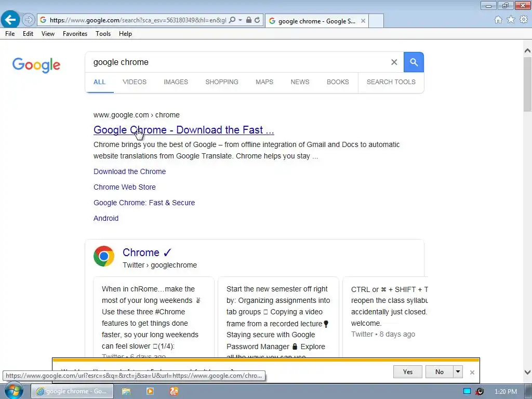Switch to the BOOKS results tab
The height and width of the screenshot is (399, 532).
point(338,82)
